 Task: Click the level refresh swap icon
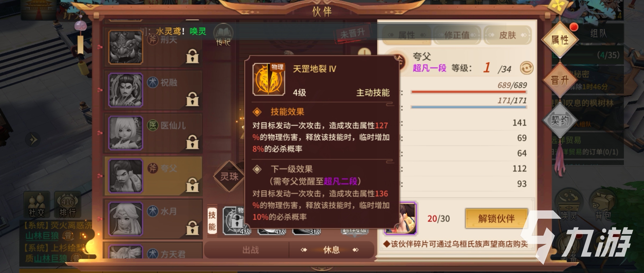[526, 68]
